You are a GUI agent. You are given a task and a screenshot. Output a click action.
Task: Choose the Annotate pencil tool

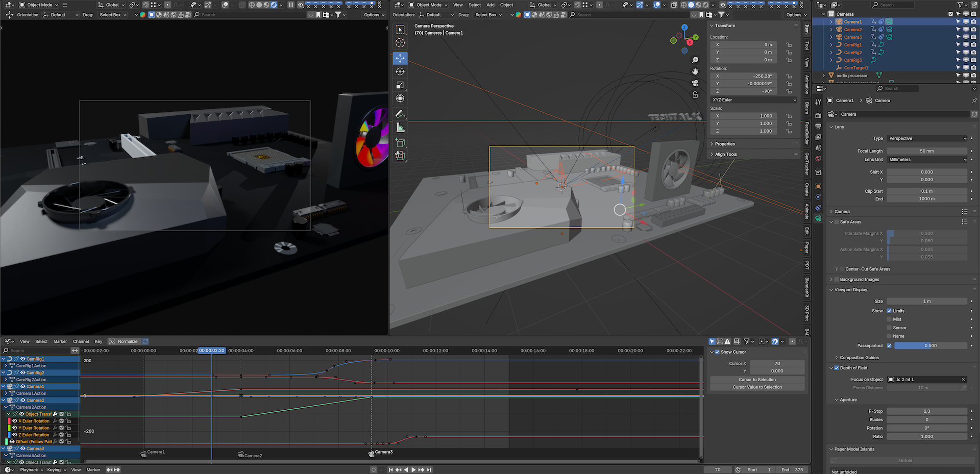(x=400, y=114)
